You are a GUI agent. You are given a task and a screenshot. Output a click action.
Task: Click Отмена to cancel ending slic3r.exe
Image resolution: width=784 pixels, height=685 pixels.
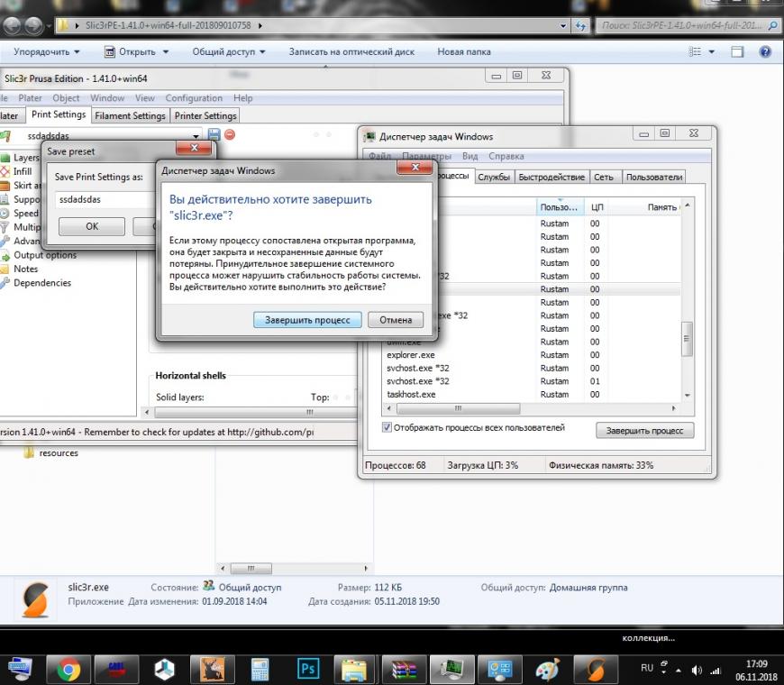(x=396, y=320)
